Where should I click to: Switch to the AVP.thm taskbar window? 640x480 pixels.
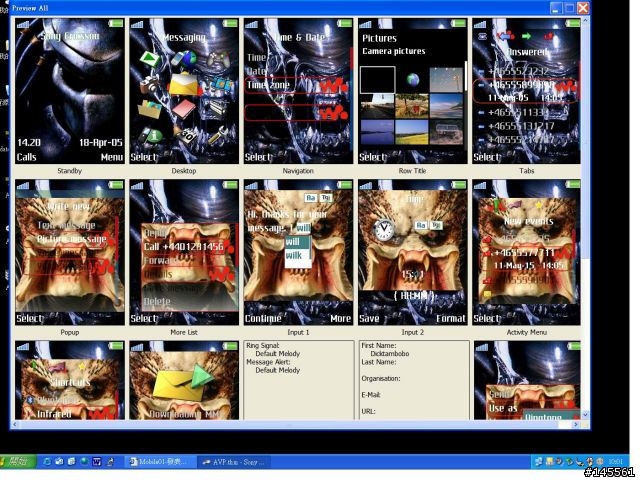235,462
